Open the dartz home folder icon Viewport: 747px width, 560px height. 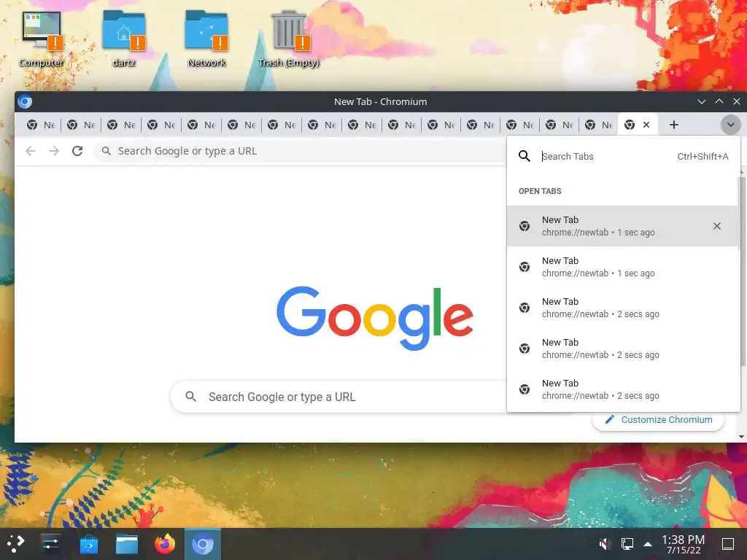(124, 38)
